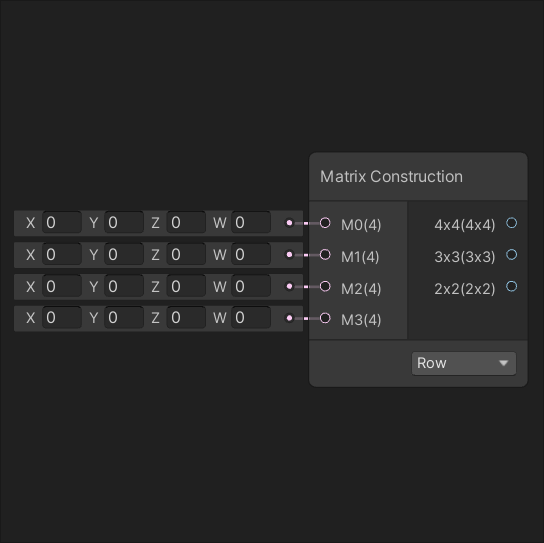Screen dimensions: 544x543
Task: Click the Y field of M1 row
Action: pos(124,254)
